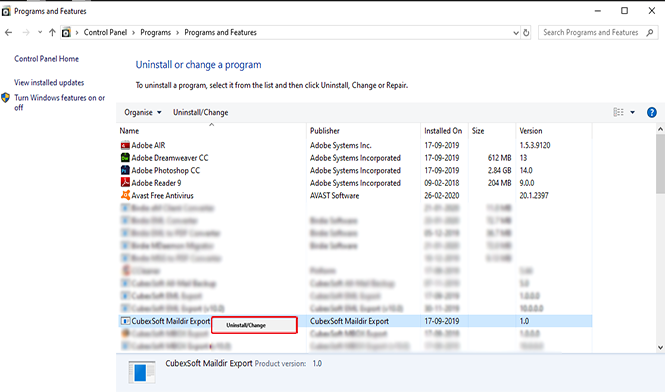
Task: Select Adobe AIR program name
Action: click(x=148, y=146)
